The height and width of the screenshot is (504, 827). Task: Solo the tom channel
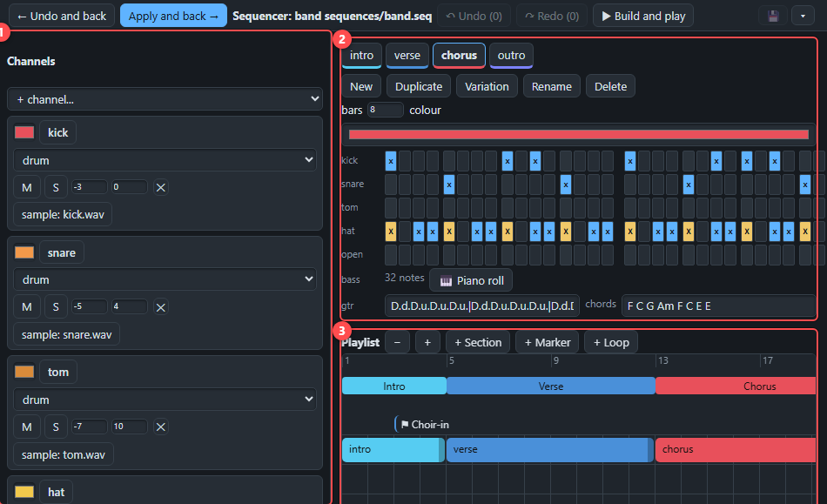pyautogui.click(x=56, y=427)
